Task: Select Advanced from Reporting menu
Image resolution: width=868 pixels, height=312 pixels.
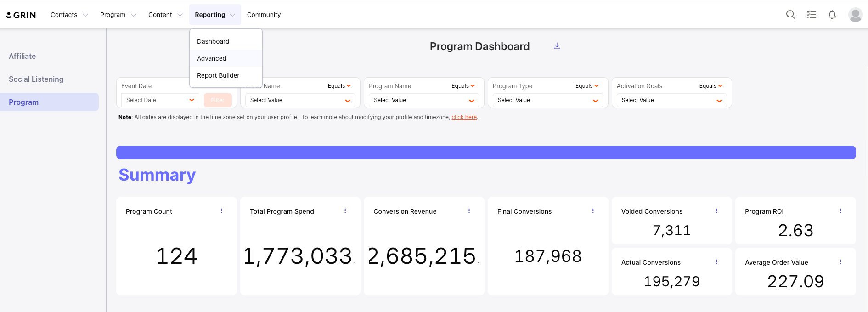Action: pyautogui.click(x=226, y=58)
